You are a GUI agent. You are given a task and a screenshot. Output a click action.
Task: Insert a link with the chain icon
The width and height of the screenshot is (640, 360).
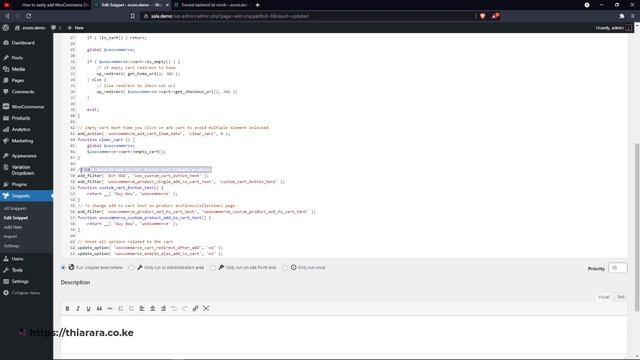click(x=196, y=309)
